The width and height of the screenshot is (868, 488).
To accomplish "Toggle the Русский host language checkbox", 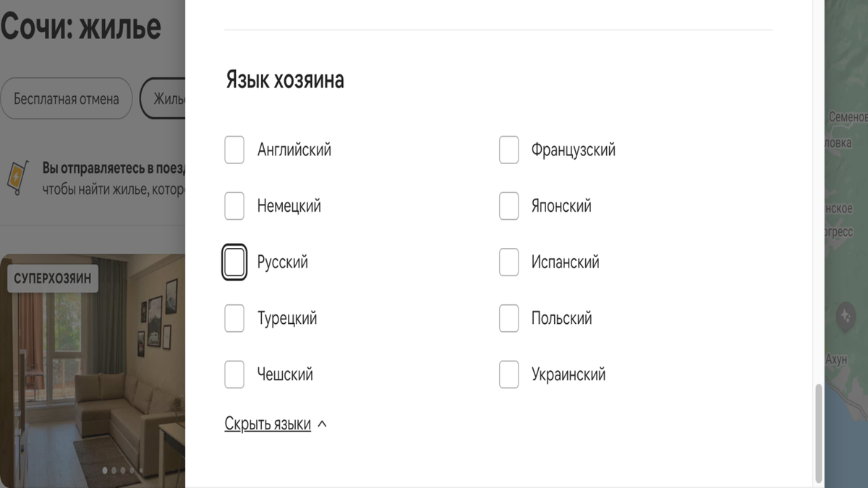I will 234,262.
